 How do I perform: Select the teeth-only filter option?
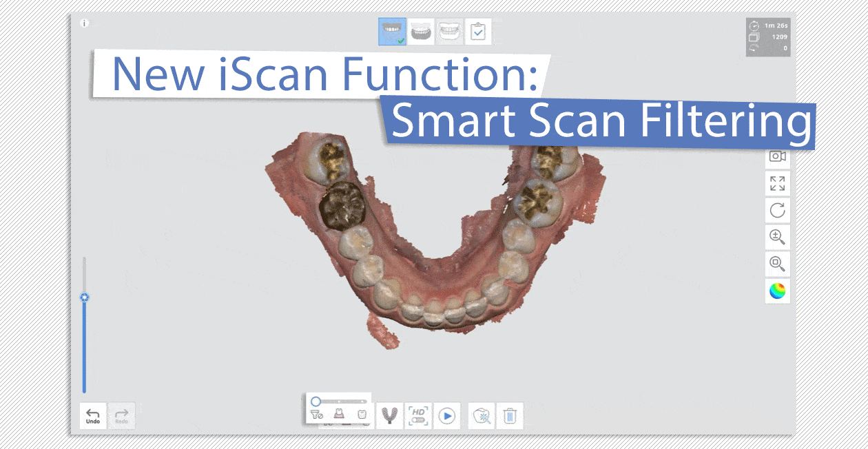362,415
